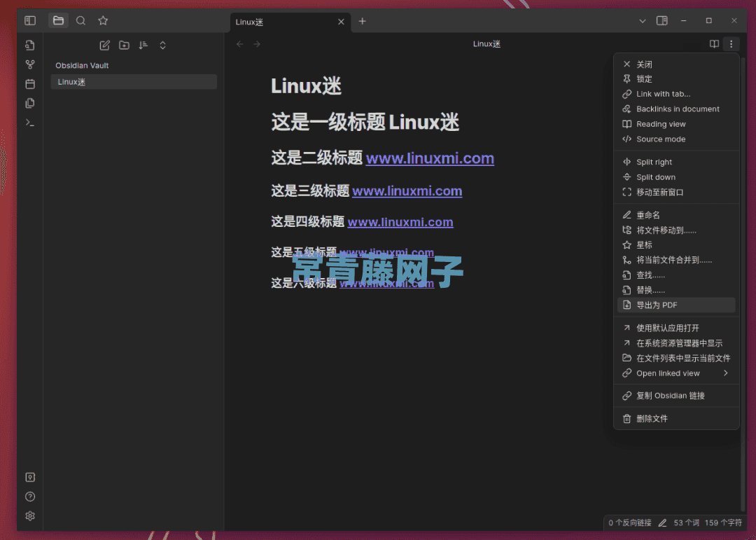Open the 0 个反向链接 status item
Image resolution: width=756 pixels, height=540 pixels.
[x=630, y=523]
